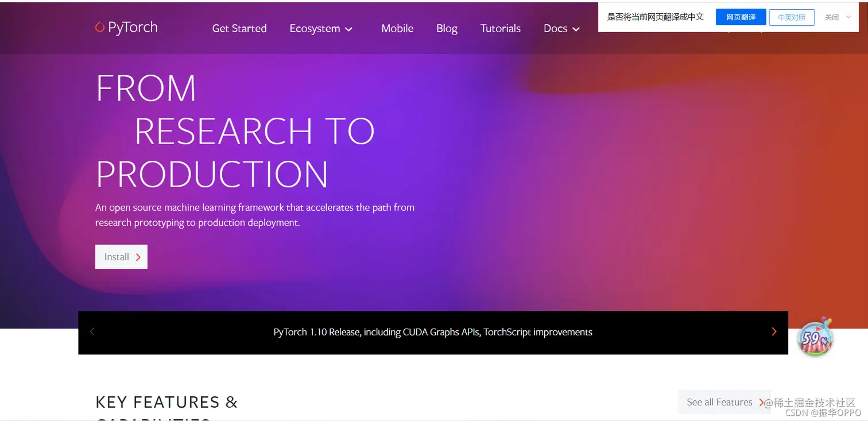Open Get Started page
868x421 pixels.
pos(239,28)
